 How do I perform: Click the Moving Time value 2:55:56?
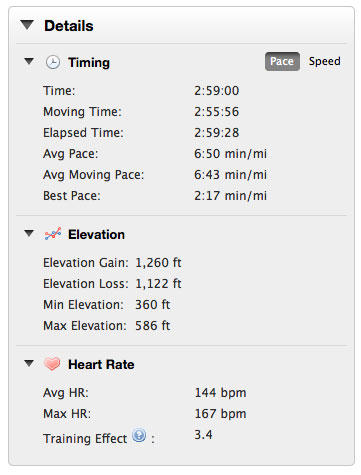(x=217, y=112)
